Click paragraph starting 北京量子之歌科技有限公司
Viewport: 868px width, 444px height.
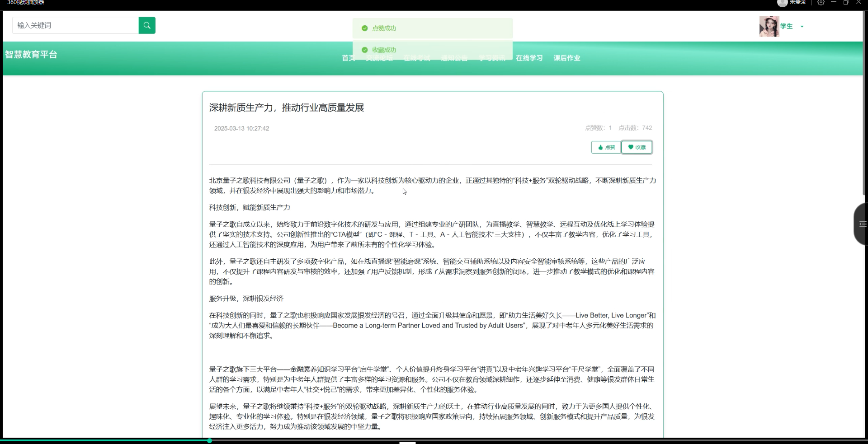(x=433, y=186)
